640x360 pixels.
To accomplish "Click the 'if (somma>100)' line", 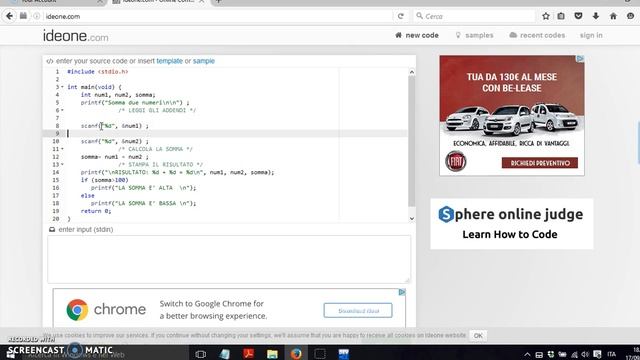I will (x=104, y=180).
